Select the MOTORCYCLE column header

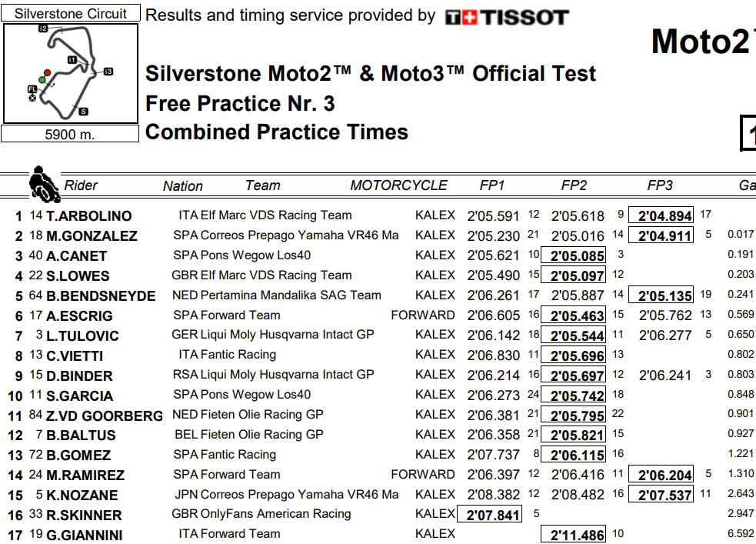(398, 185)
